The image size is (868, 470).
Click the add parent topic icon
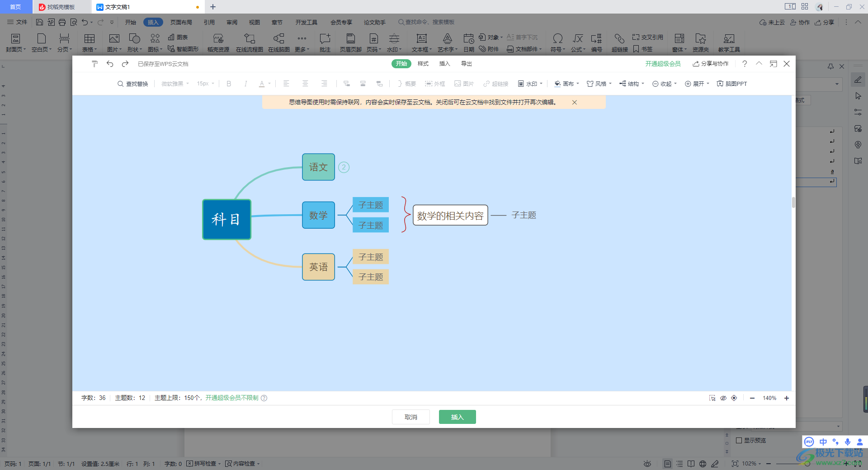click(x=379, y=84)
